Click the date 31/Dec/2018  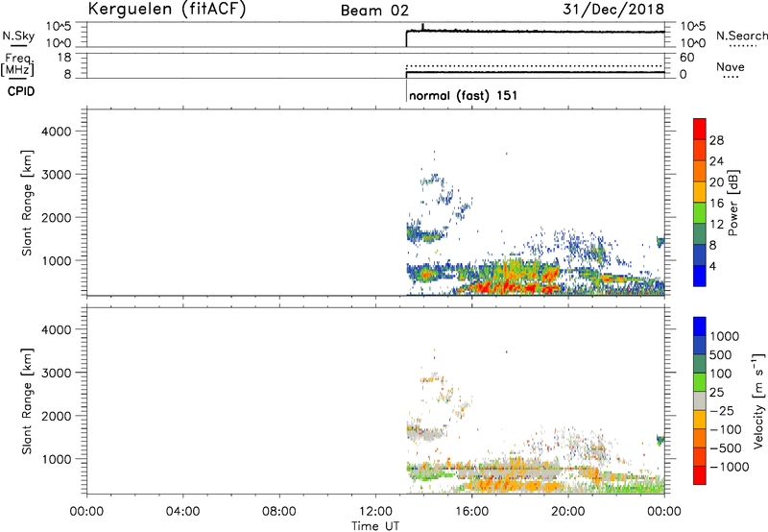pyautogui.click(x=613, y=9)
